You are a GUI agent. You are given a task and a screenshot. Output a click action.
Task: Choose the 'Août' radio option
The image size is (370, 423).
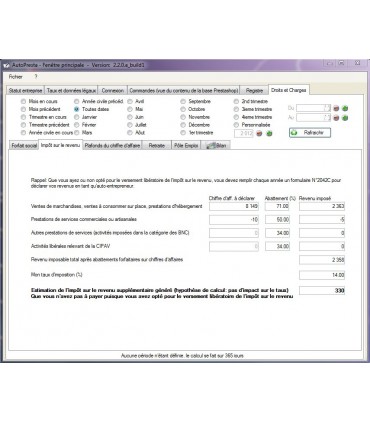point(130,133)
